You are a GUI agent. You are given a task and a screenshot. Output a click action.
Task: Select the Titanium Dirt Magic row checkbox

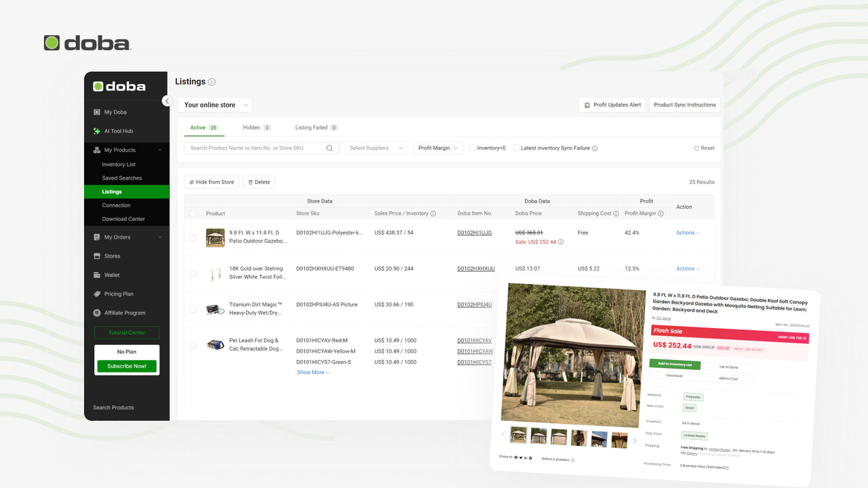pyautogui.click(x=193, y=309)
